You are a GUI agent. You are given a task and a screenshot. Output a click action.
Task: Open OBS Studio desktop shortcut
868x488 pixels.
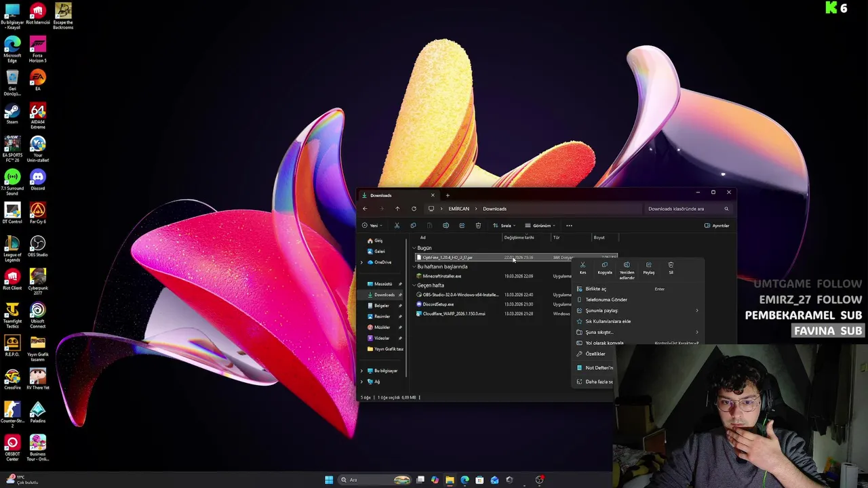tap(37, 245)
